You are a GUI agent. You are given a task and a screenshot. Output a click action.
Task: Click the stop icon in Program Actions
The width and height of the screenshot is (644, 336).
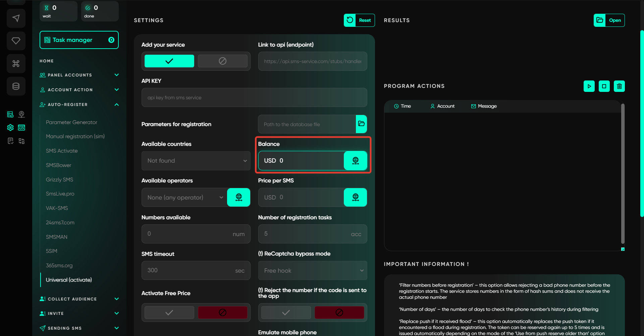pyautogui.click(x=604, y=86)
